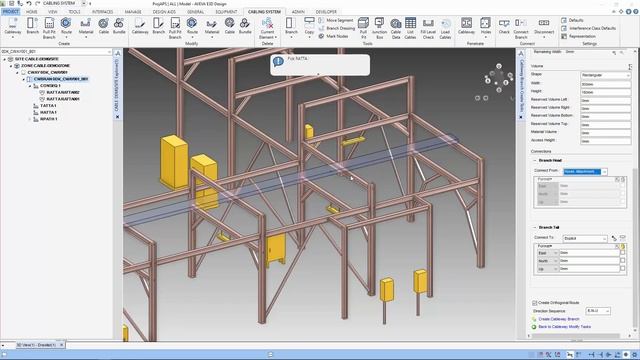Collapse the SITE CABLE-DEMOSITE tree node
Image resolution: width=640 pixels, height=360 pixels.
click(x=5, y=59)
